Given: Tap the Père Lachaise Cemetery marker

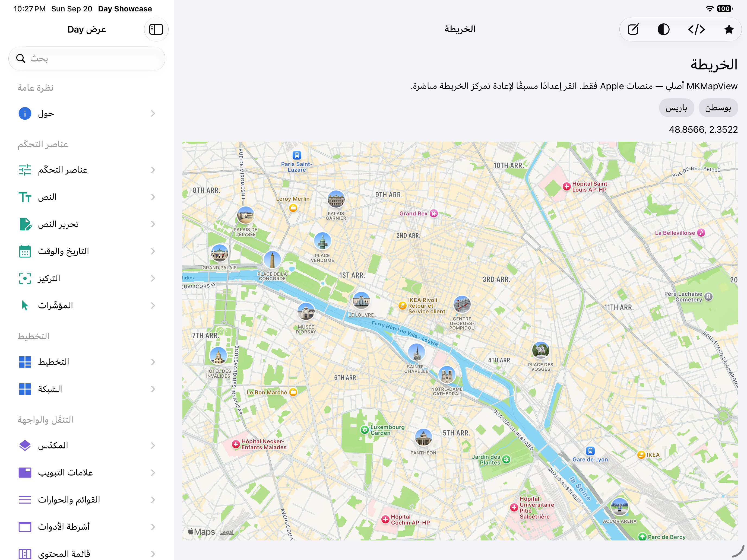Looking at the screenshot, I should tap(708, 296).
